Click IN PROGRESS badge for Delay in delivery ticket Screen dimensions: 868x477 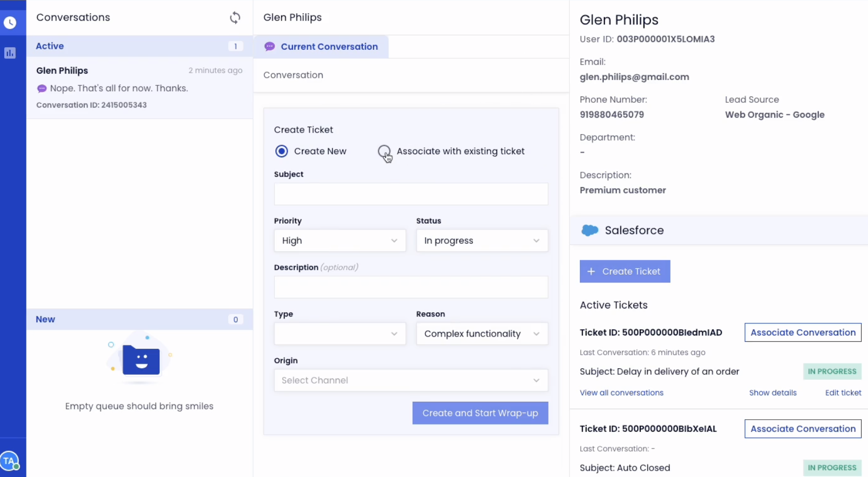pyautogui.click(x=832, y=372)
